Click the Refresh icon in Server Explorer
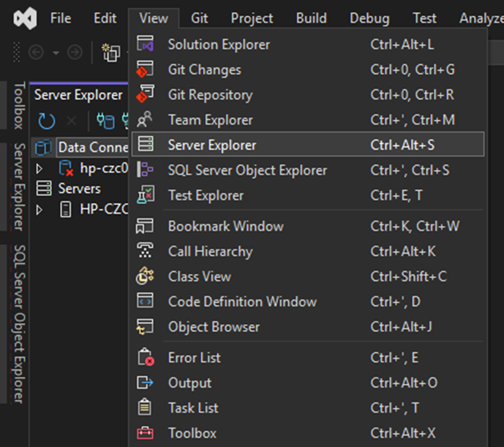 pos(46,121)
